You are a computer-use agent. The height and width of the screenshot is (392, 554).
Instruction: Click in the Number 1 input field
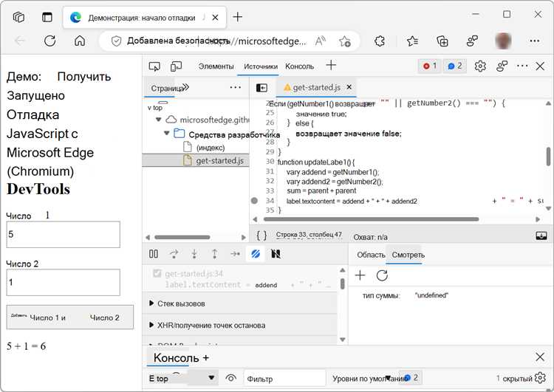64,234
